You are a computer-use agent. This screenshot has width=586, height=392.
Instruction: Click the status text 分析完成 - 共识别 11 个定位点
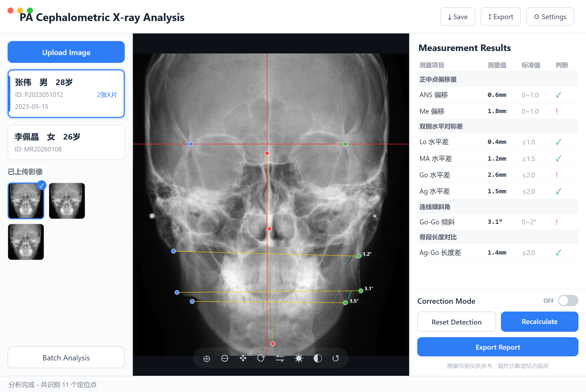point(53,384)
